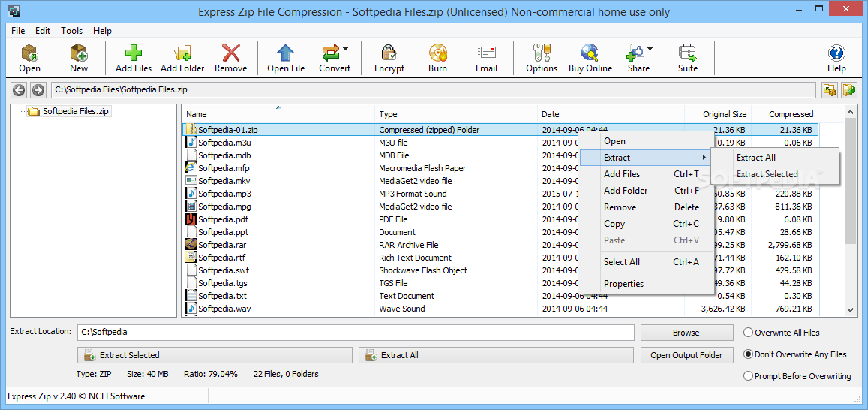Click the Softpedia.mpg file icon
The image size is (868, 410).
click(x=191, y=206)
